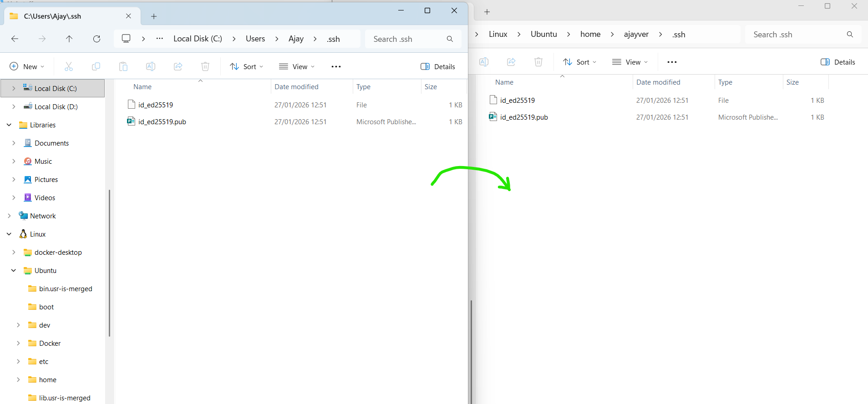Click the Paste icon in front window toolbar
This screenshot has height=404, width=868.
coord(123,66)
